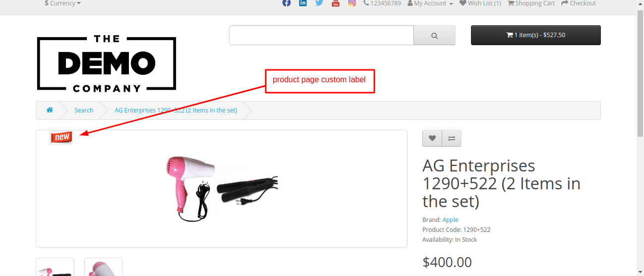Open Wish List (1) in top bar
This screenshot has width=644, height=276.
click(x=480, y=3)
